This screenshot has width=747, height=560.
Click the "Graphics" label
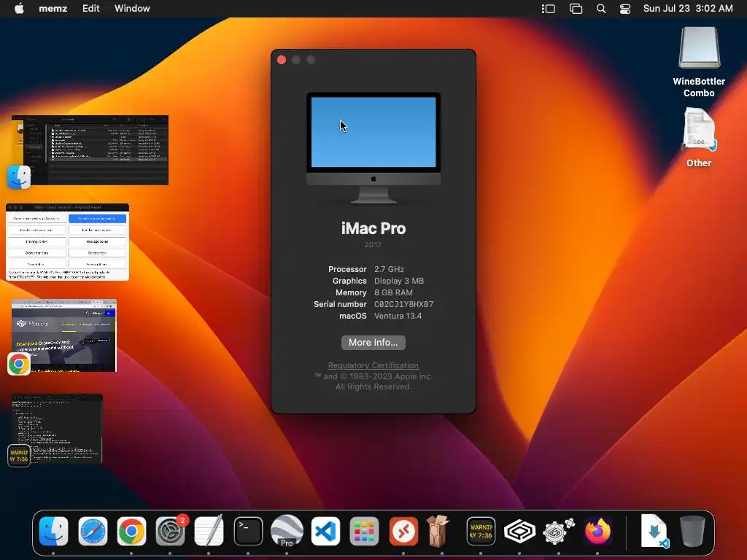click(x=349, y=281)
